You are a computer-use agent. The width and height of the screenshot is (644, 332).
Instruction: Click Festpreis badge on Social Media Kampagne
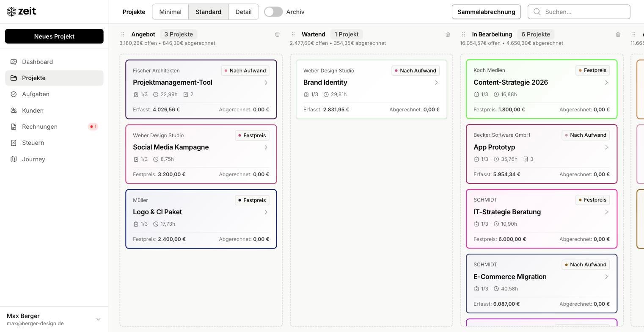click(252, 136)
